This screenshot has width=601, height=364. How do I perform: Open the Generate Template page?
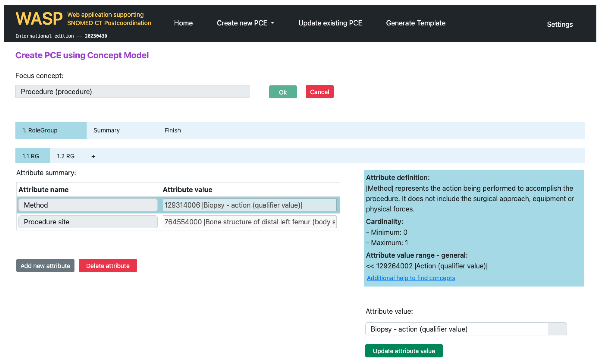point(415,23)
